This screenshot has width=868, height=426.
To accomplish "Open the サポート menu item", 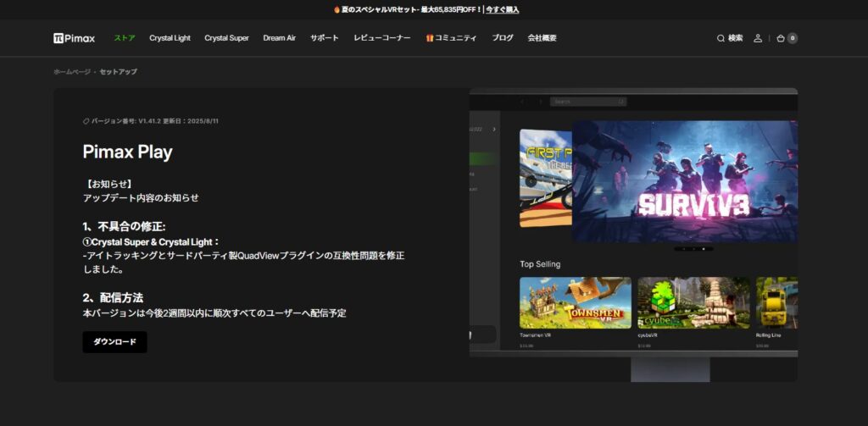I will 325,38.
